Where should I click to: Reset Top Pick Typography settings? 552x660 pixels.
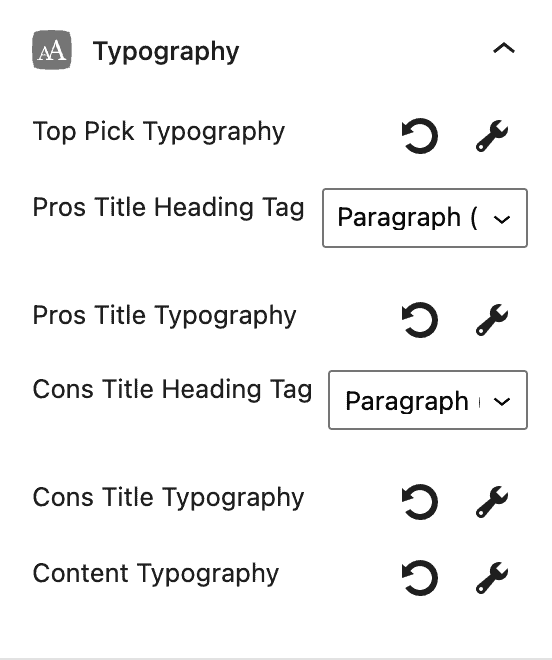pos(420,136)
